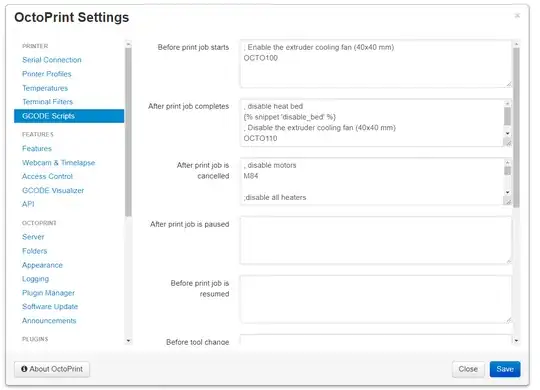Click the snippet 'disable_bed' line
The image size is (540, 390).
point(290,117)
